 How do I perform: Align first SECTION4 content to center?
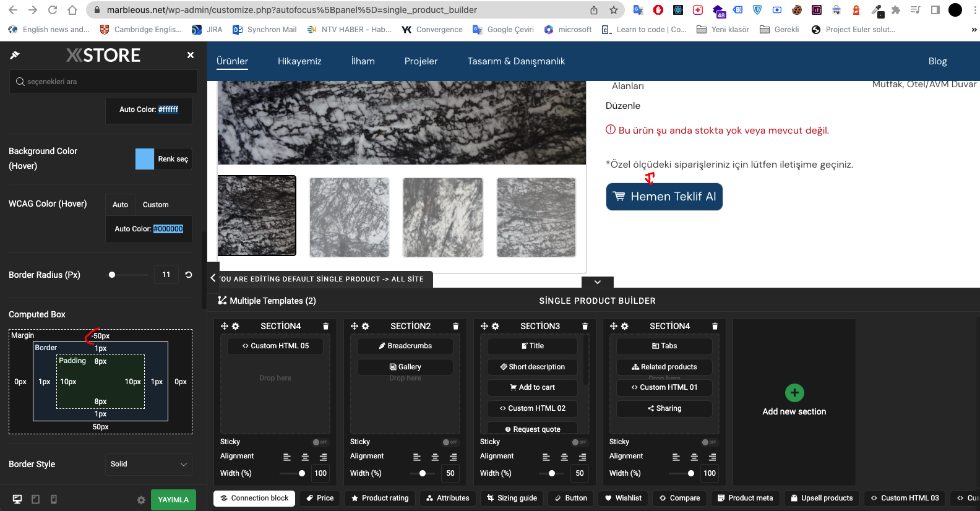305,457
